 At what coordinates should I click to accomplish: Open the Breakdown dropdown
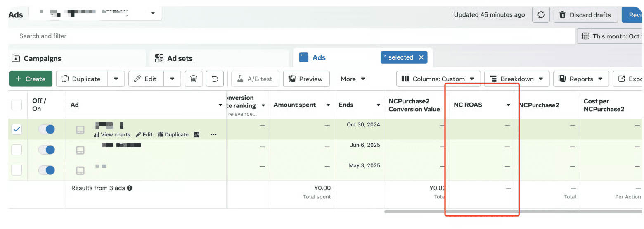(517, 79)
